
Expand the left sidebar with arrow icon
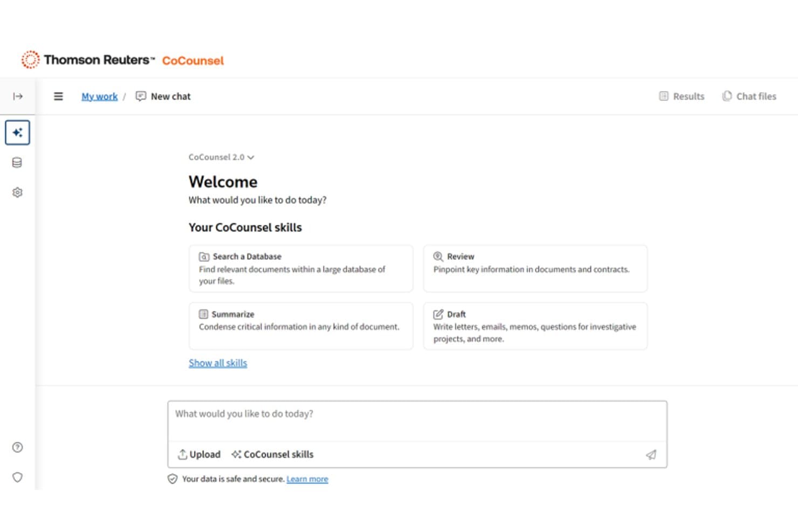click(x=18, y=96)
